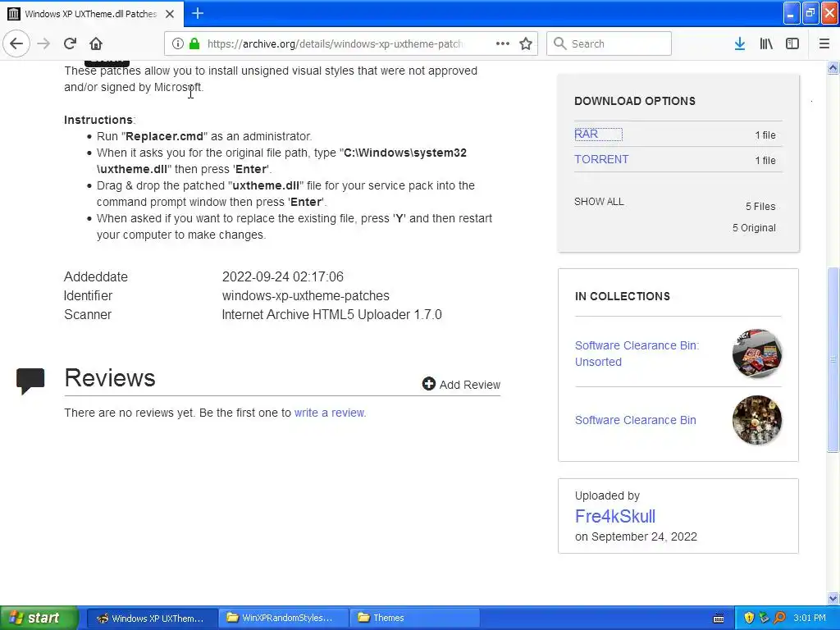Go back to the previous page
840x630 pixels.
click(x=16, y=43)
